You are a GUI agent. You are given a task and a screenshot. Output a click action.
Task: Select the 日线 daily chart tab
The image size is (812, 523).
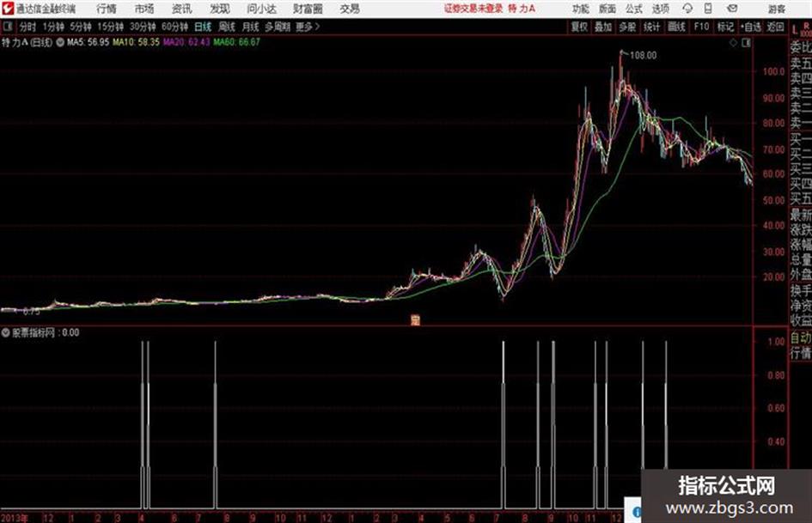203,27
